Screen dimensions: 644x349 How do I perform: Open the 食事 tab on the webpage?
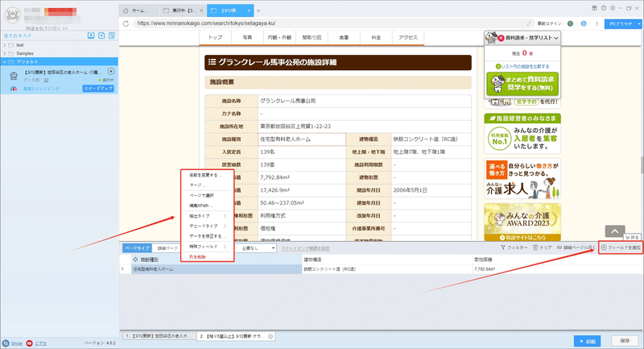[344, 37]
